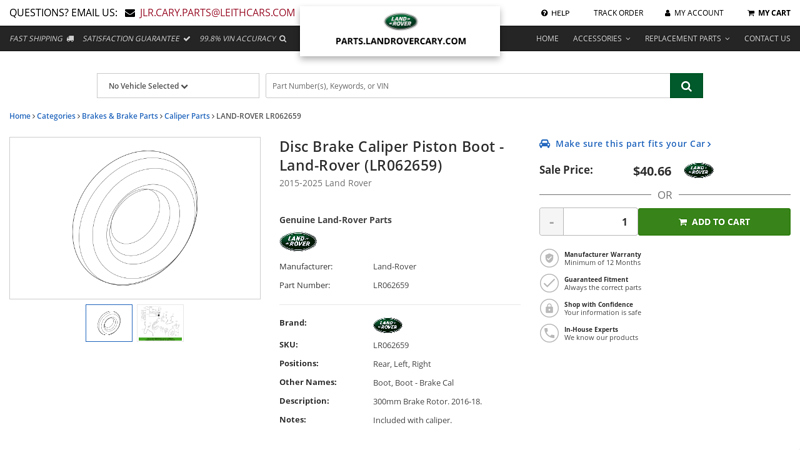Screen dimensions: 800x450
Task: Click the My Cart shopping cart icon
Action: click(x=751, y=13)
